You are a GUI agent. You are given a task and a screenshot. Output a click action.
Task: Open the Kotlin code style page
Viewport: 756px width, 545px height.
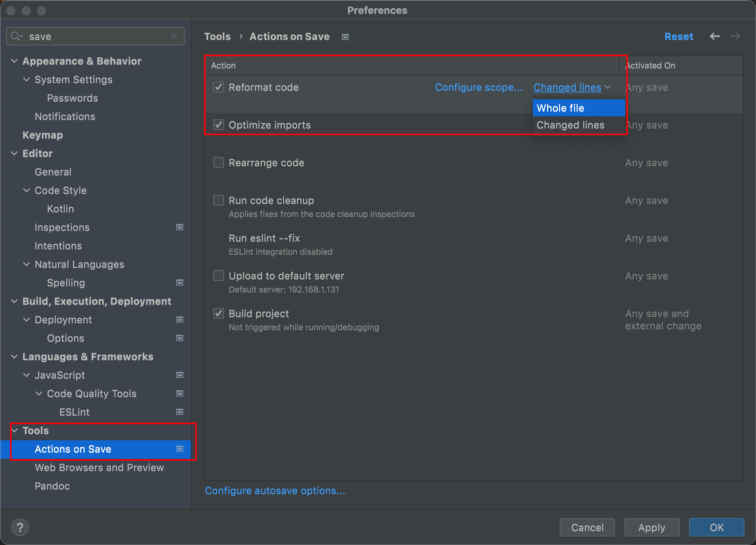tap(60, 209)
